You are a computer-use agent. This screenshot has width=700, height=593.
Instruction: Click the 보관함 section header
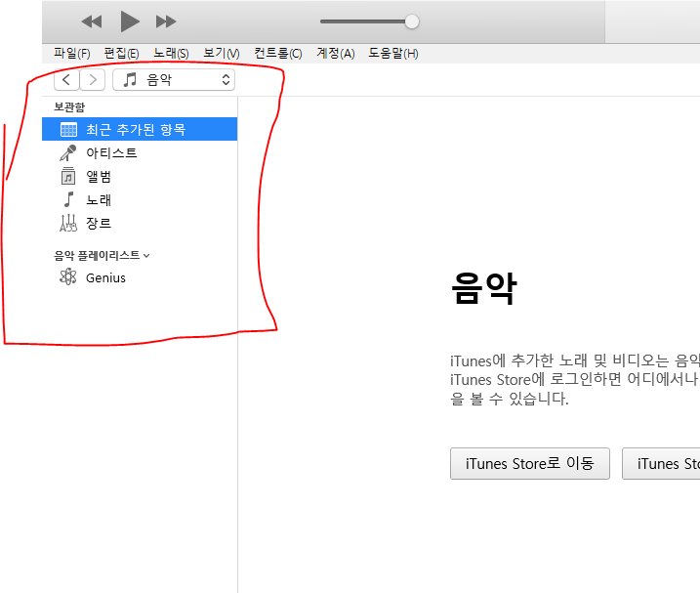69,107
